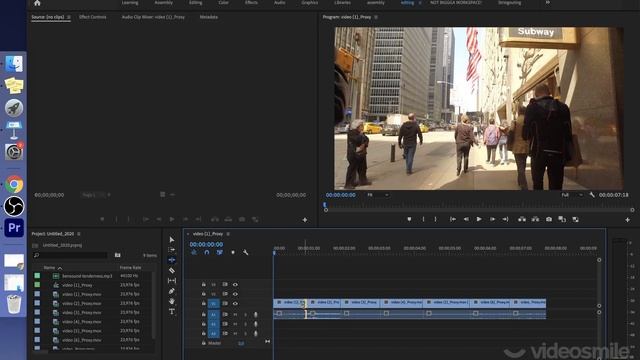Image resolution: width=640 pixels, height=360 pixels.
Task: Hide track V2 with its eye icon
Action: pyautogui.click(x=235, y=294)
